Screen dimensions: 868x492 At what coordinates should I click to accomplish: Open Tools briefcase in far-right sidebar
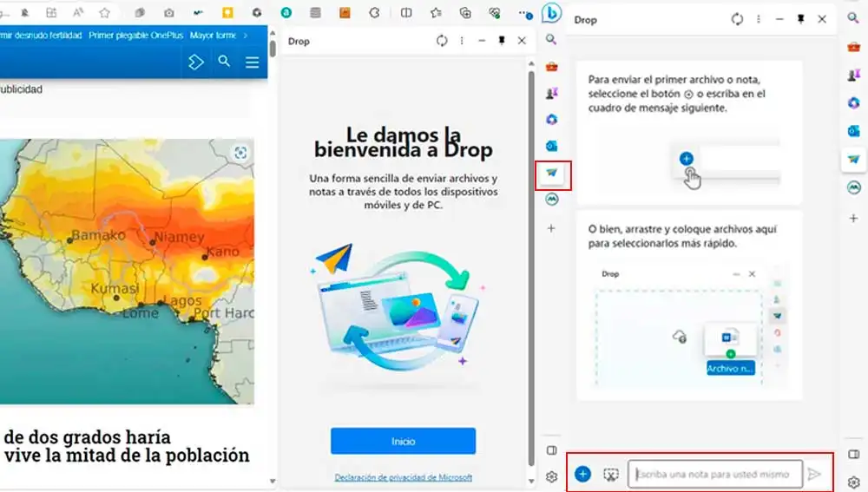coord(853,47)
